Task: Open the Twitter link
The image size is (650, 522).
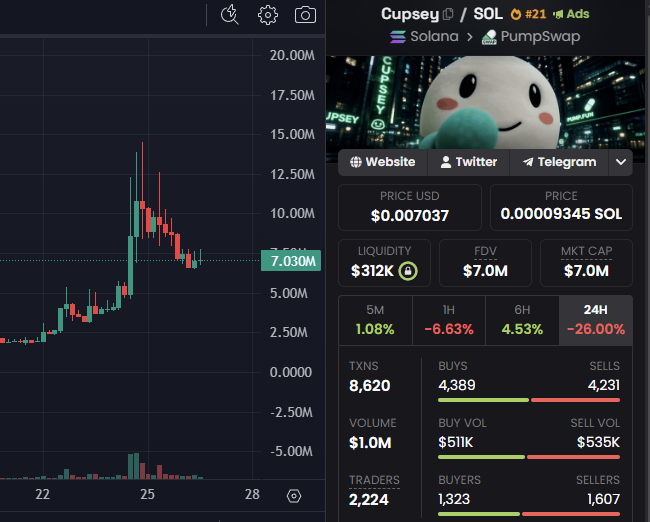Action: click(468, 162)
